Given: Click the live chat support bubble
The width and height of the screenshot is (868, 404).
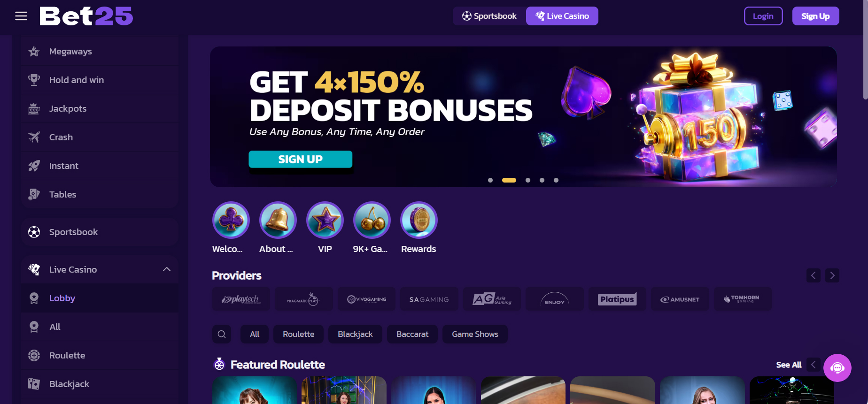Looking at the screenshot, I should [x=837, y=368].
